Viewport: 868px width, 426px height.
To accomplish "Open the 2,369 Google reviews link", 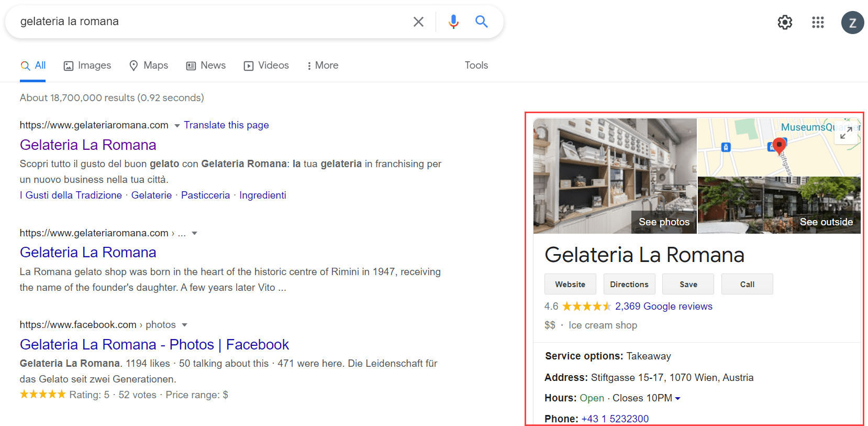I will click(x=663, y=307).
